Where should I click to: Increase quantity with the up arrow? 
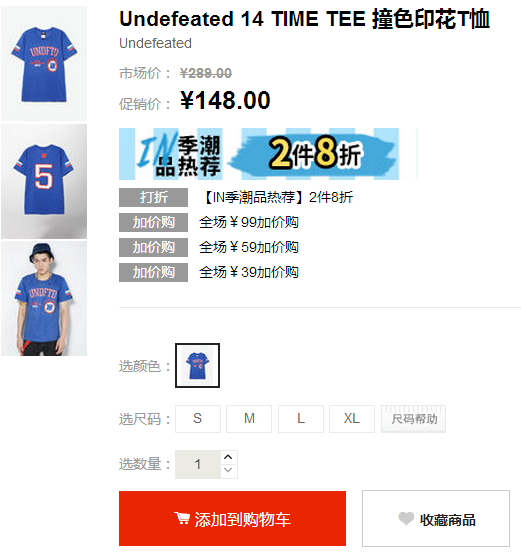pos(228,457)
